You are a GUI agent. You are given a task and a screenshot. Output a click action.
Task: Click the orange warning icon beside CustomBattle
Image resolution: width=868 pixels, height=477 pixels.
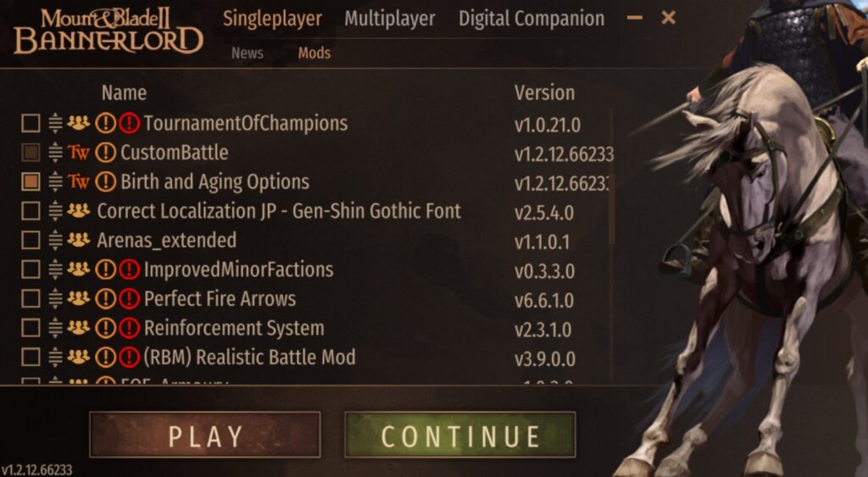point(105,153)
